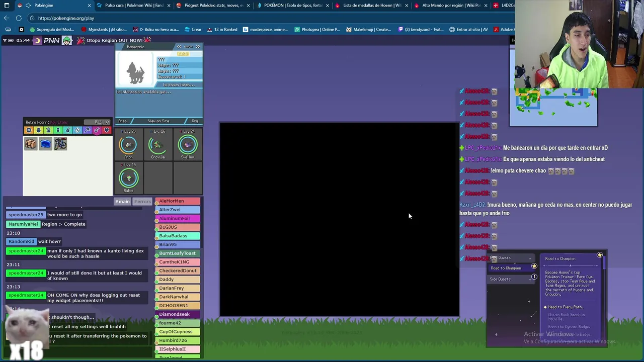This screenshot has width=644, height=362.
Task: Click the star icon beside Road to Champion
Action: 534,266
